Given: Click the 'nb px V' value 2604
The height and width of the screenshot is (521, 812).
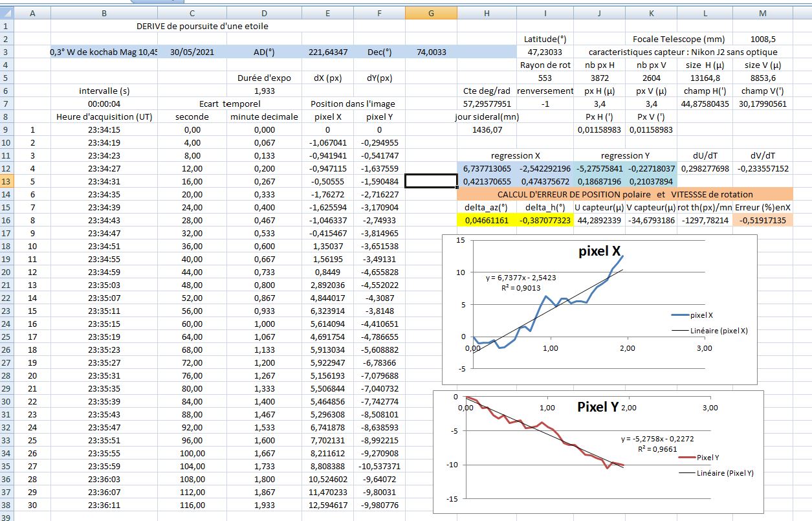Looking at the screenshot, I should [x=650, y=78].
